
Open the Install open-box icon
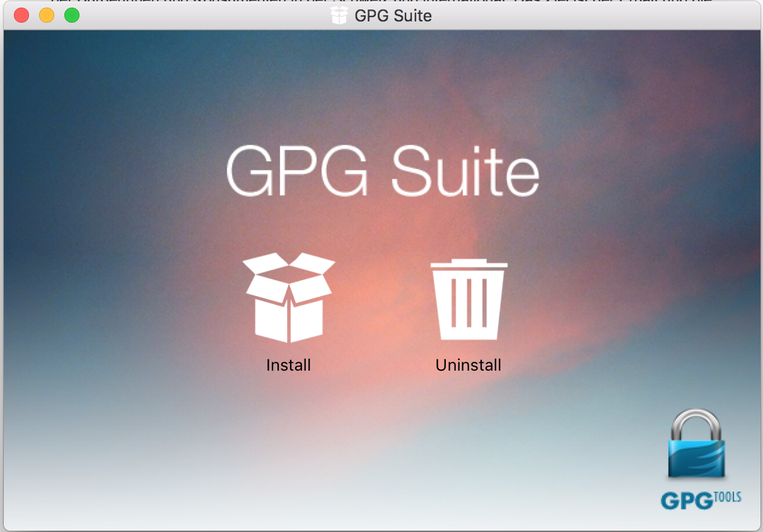pyautogui.click(x=289, y=298)
